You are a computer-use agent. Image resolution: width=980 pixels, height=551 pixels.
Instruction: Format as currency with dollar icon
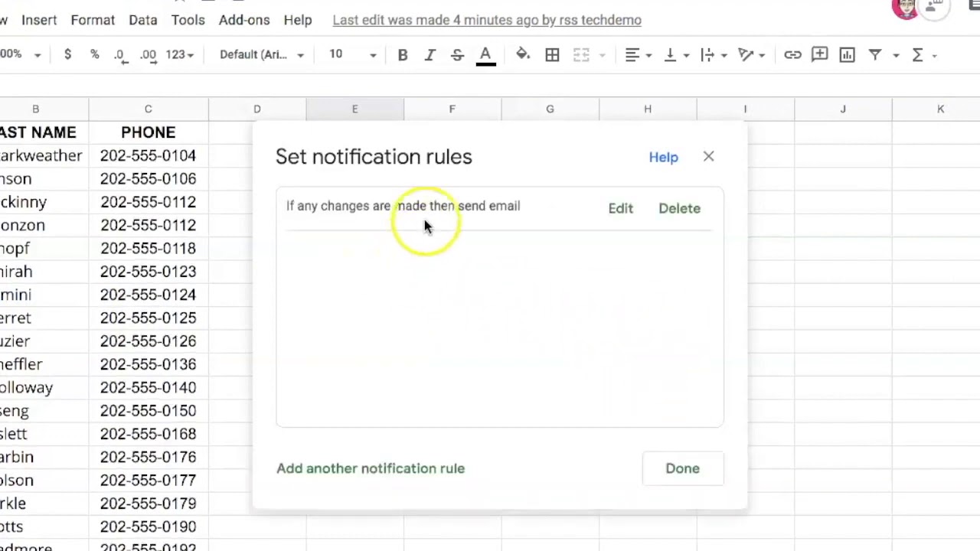pyautogui.click(x=67, y=54)
